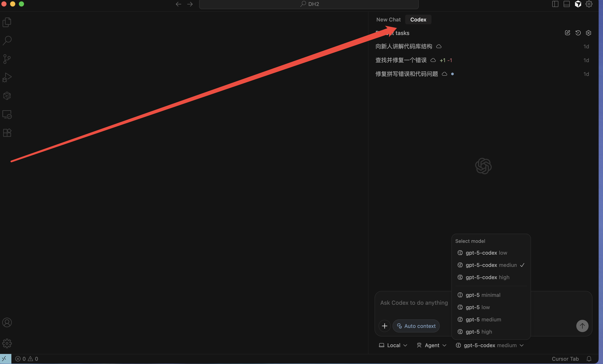Viewport: 603px width, 364px height.
Task: Open the Remote Explorer icon
Action: pyautogui.click(x=7, y=114)
